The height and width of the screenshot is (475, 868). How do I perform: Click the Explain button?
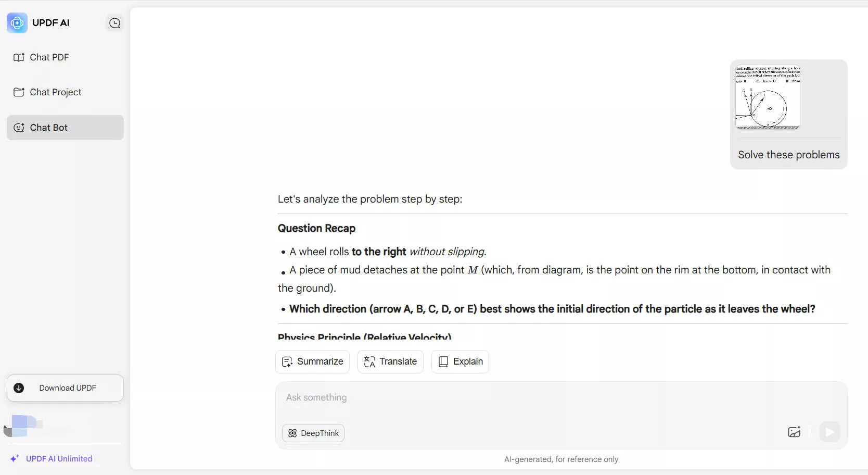click(460, 361)
